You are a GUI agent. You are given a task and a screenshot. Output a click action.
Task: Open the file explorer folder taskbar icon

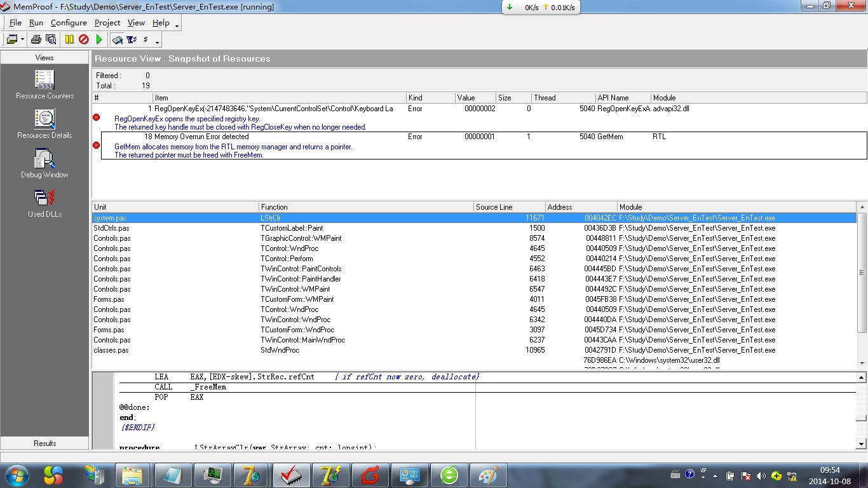(x=133, y=475)
